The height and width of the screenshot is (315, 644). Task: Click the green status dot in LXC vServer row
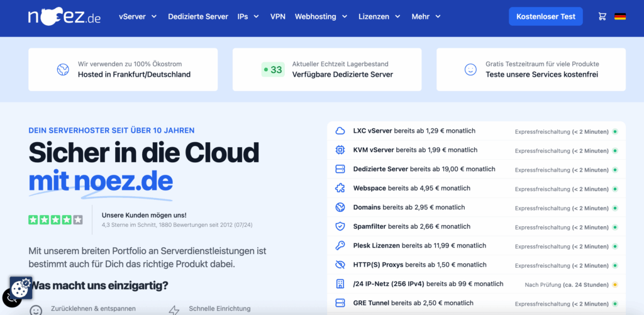click(x=615, y=132)
